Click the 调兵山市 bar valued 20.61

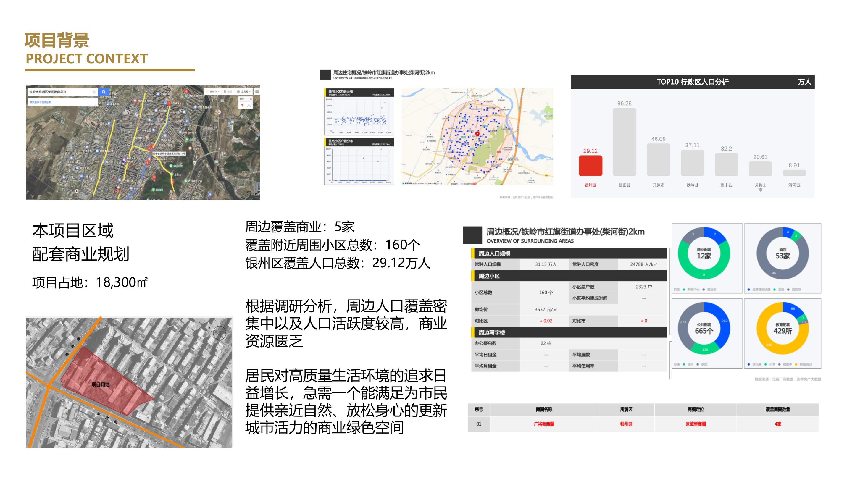(x=760, y=169)
